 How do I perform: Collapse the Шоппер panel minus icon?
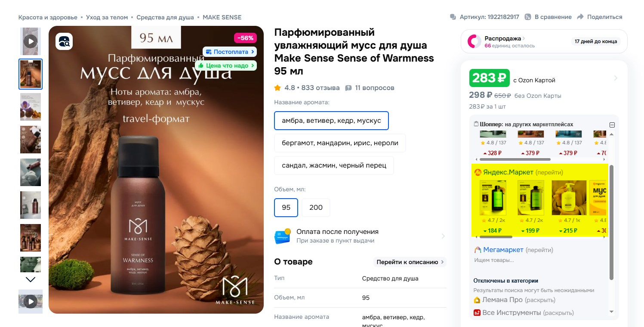coord(612,125)
